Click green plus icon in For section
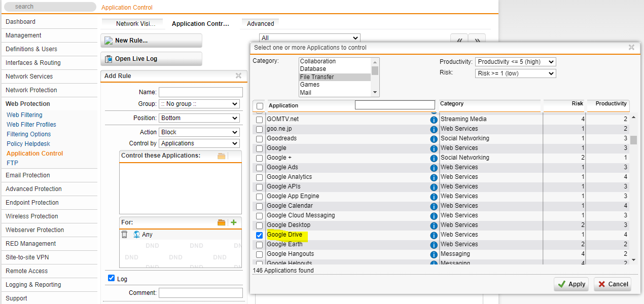Image resolution: width=644 pixels, height=304 pixels. pyautogui.click(x=234, y=222)
